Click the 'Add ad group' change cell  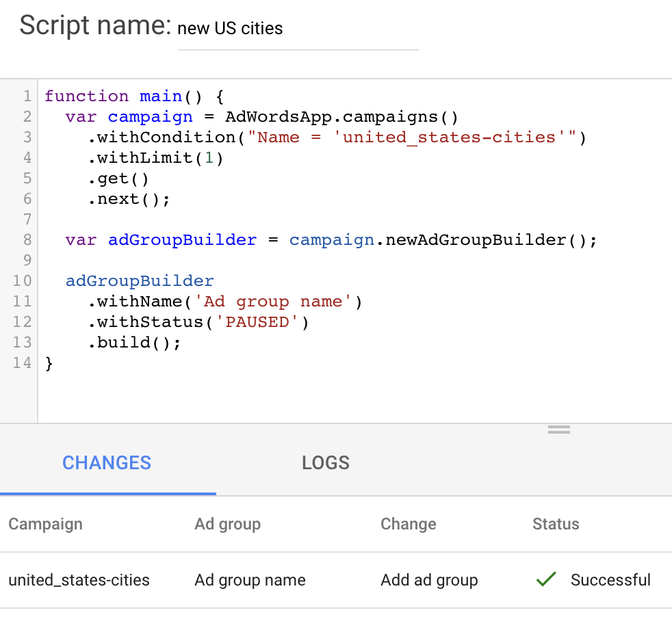[429, 580]
